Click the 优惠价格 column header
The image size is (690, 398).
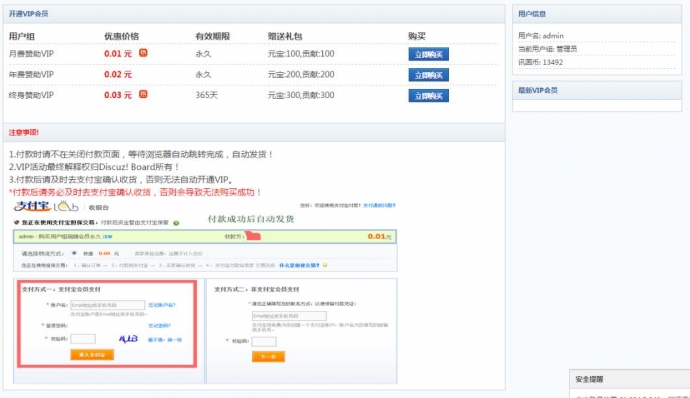click(121, 36)
